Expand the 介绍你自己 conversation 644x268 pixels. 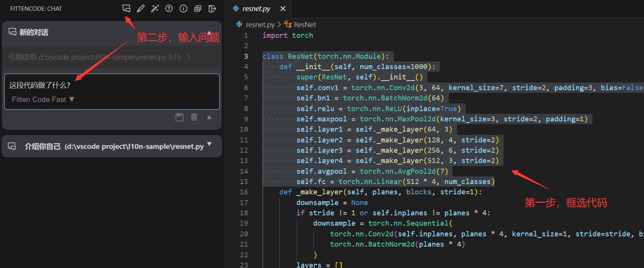[x=209, y=144]
